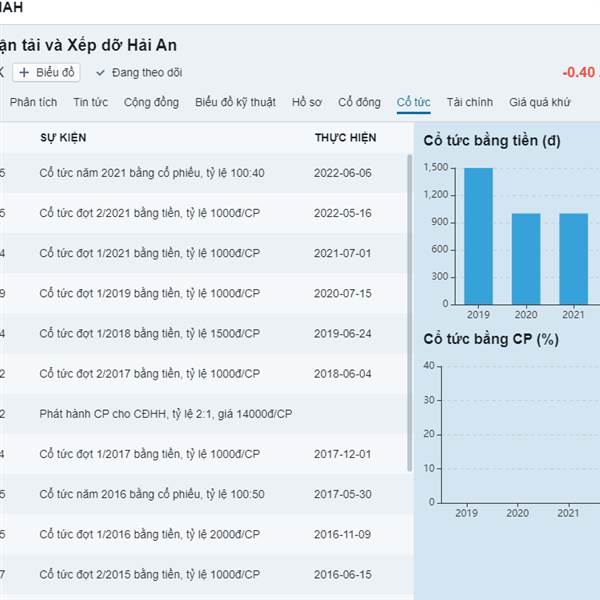The image size is (600, 600).
Task: Click the SỰ KIỆN column header
Action: [x=63, y=138]
